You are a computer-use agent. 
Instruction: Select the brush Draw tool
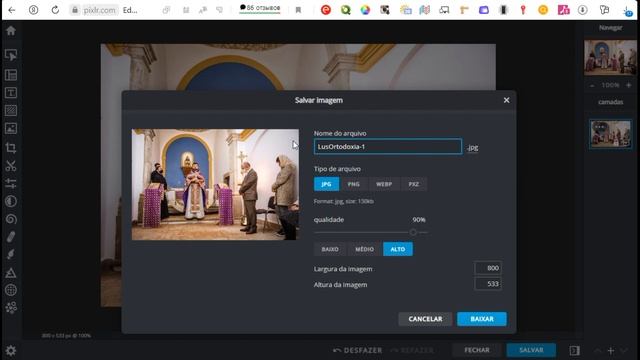[11, 254]
